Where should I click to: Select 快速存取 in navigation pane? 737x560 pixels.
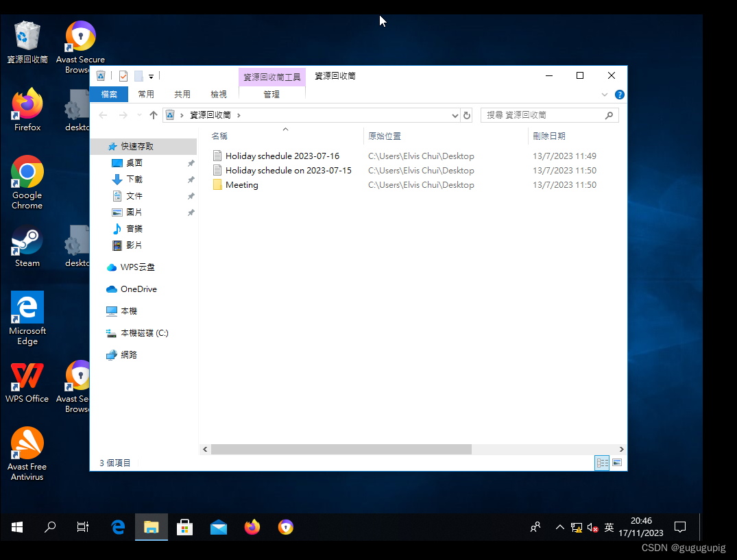click(143, 147)
